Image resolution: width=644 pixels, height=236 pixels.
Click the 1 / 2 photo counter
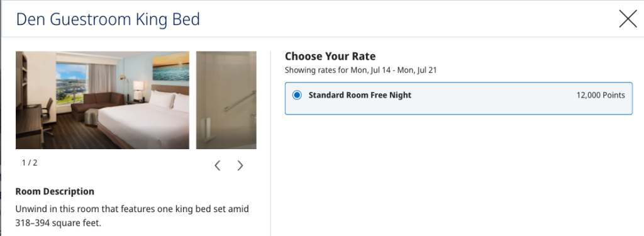(x=30, y=163)
